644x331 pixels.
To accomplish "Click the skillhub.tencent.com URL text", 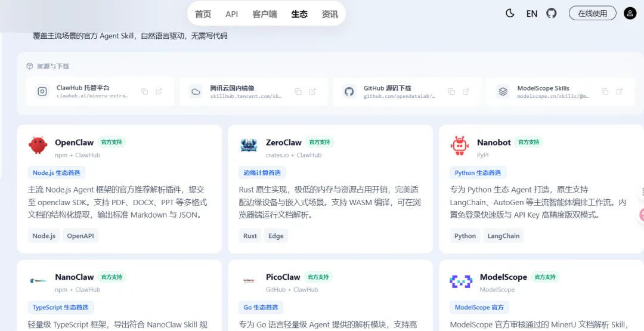I will coord(246,95).
